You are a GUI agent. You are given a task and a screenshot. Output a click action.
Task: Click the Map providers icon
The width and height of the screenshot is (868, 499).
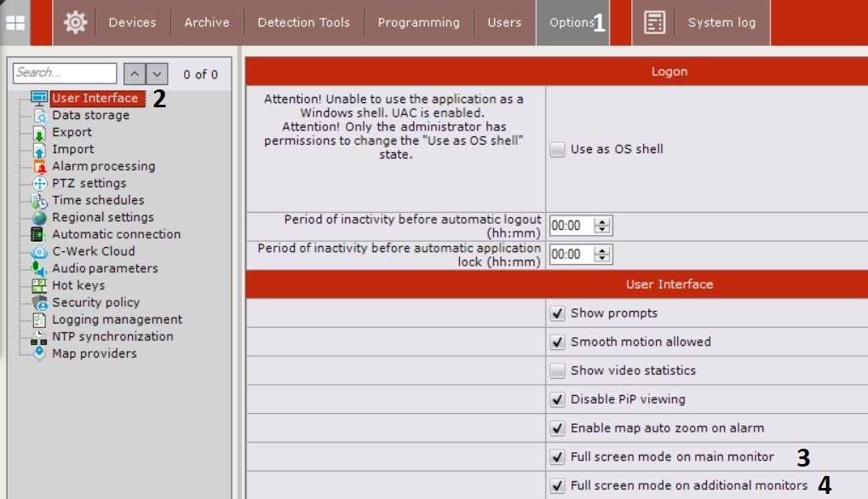point(39,354)
